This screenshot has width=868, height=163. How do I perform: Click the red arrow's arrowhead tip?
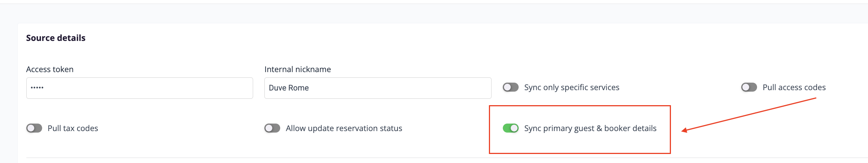click(x=683, y=131)
